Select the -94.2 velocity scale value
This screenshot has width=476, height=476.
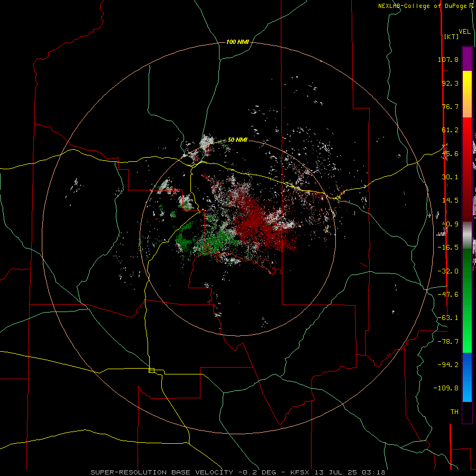point(448,364)
